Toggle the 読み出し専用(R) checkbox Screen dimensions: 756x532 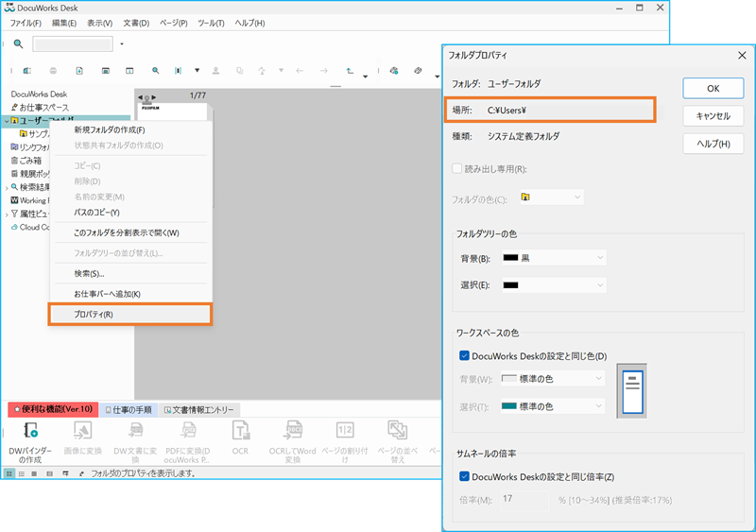tap(457, 169)
